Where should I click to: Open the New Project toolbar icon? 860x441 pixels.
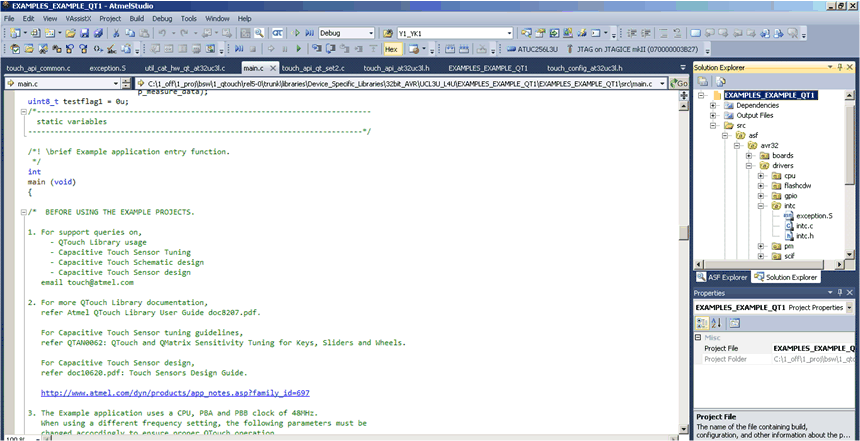(15, 33)
